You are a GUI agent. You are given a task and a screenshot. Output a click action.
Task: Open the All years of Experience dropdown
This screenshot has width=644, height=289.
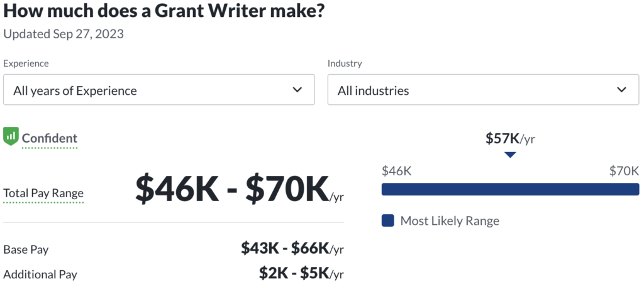[159, 89]
